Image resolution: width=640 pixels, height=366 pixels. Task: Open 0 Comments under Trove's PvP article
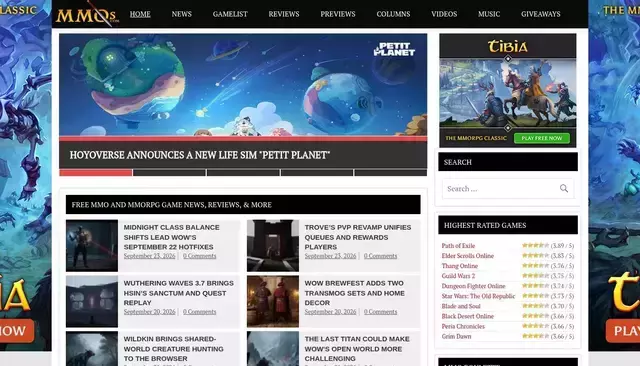click(x=380, y=256)
